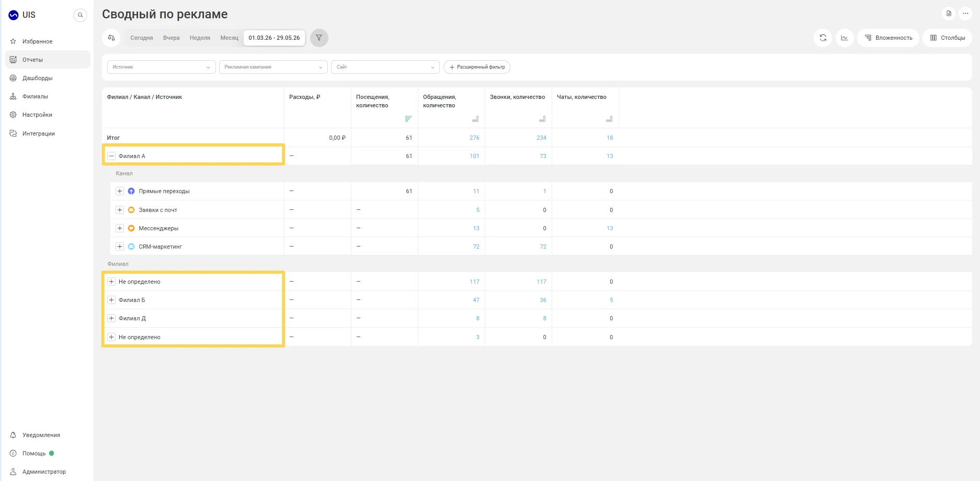Open date range 01.03.26 - 29.05.26
Viewport: 980px width, 481px height.
coord(274,38)
